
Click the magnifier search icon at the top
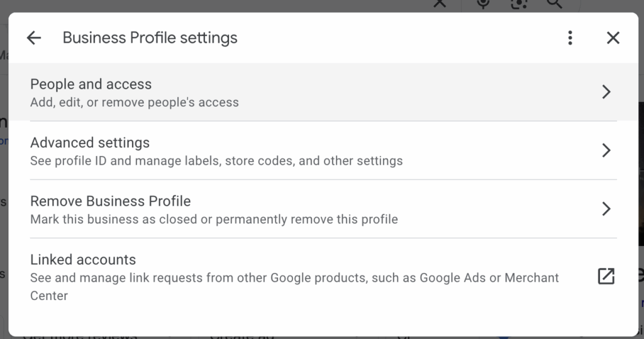click(554, 4)
